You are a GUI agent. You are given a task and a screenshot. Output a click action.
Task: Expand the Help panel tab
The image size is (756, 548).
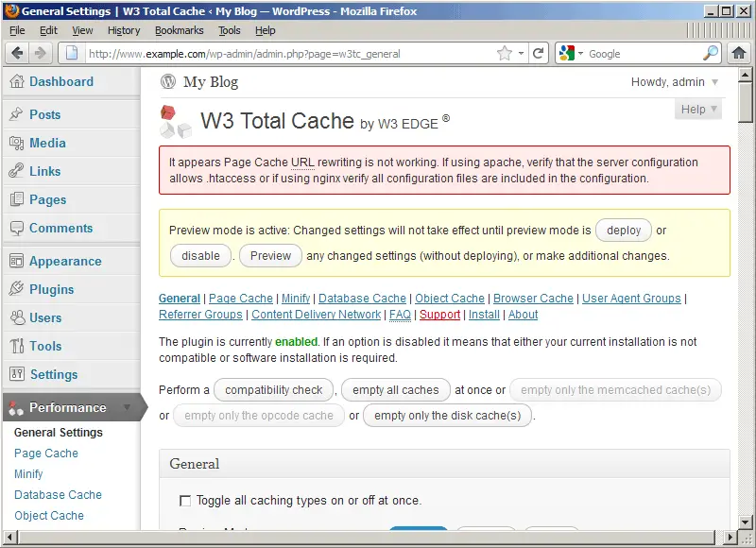pyautogui.click(x=698, y=110)
